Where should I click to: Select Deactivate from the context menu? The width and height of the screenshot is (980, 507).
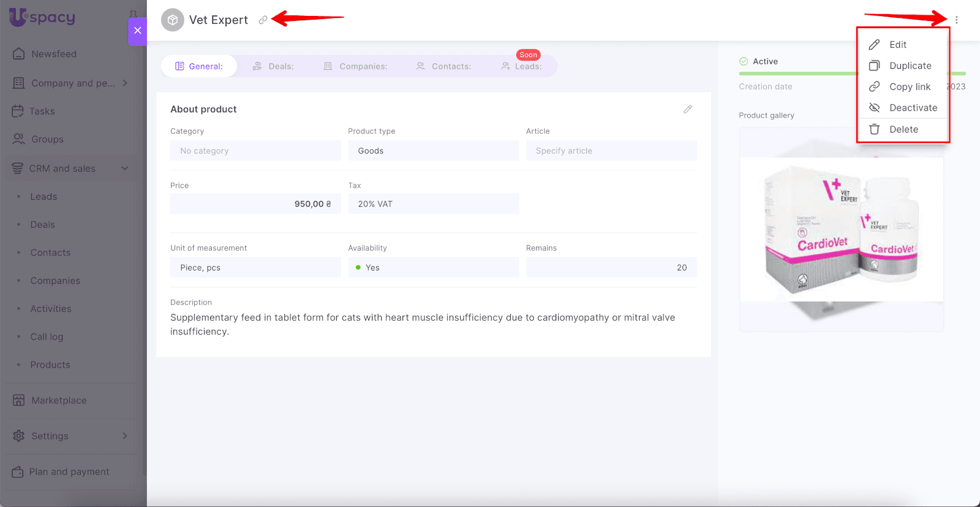pyautogui.click(x=913, y=108)
